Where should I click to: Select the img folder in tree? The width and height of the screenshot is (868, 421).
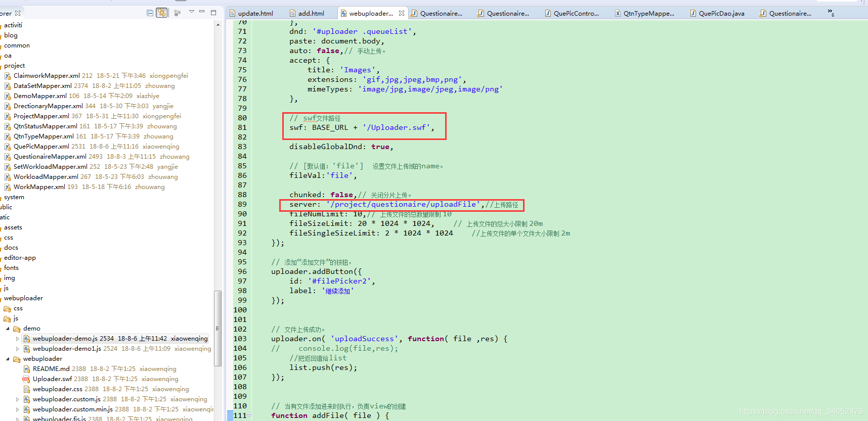(x=10, y=278)
